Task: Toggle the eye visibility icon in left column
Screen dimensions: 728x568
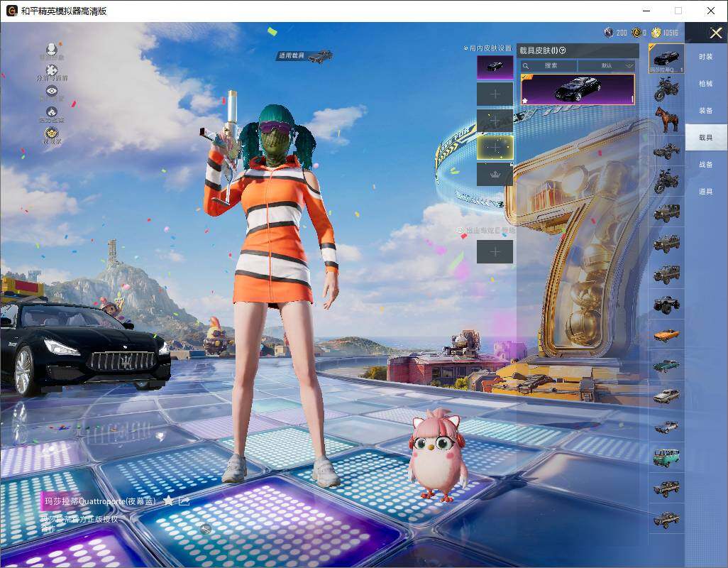Action: coord(52,91)
